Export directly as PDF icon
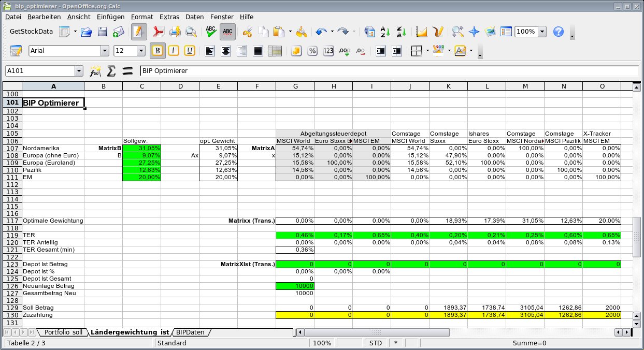This screenshot has width=644, height=350. point(158,32)
